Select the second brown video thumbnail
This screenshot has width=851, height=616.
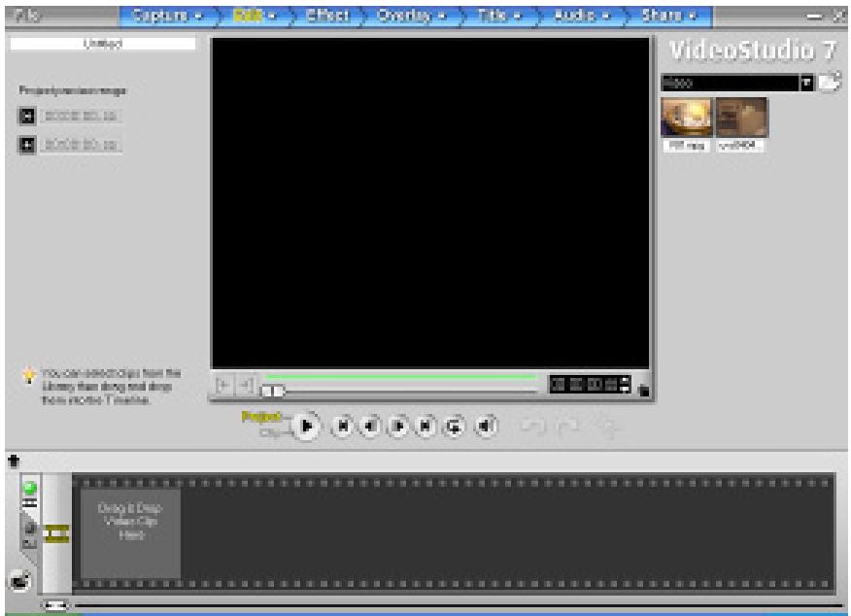pyautogui.click(x=741, y=118)
